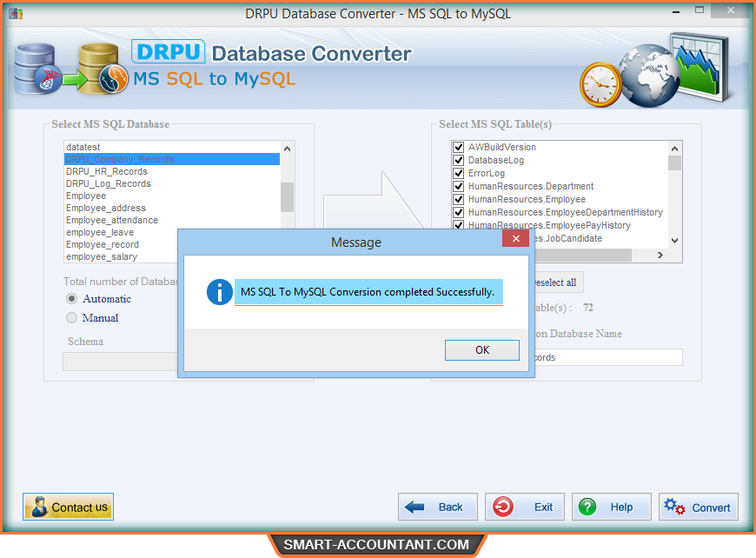Click the table list vertical scrollbar thumb
This screenshot has height=558, width=756.
[674, 163]
